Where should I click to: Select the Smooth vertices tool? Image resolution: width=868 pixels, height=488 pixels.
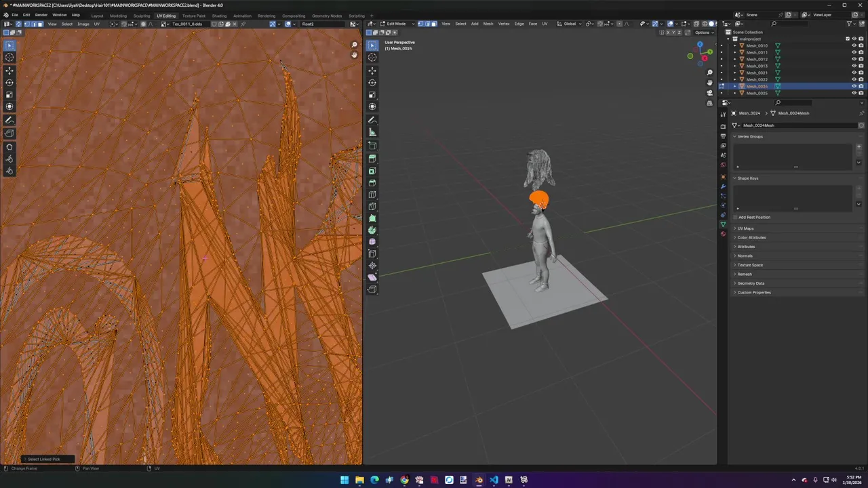tap(372, 242)
